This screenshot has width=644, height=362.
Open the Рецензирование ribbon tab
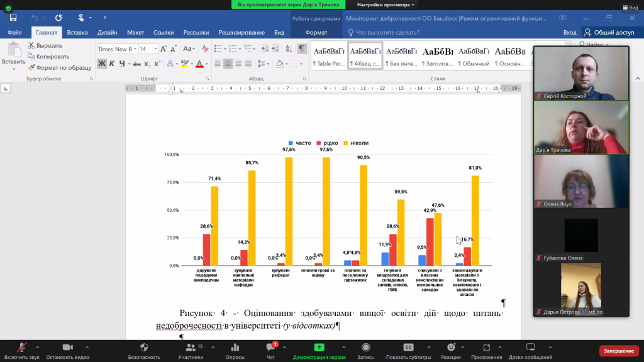(x=242, y=33)
